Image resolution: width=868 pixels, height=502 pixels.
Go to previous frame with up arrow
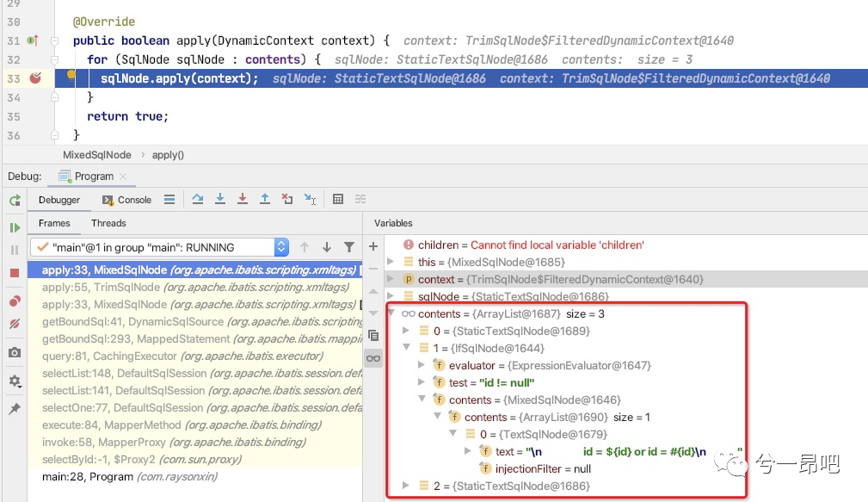[305, 247]
